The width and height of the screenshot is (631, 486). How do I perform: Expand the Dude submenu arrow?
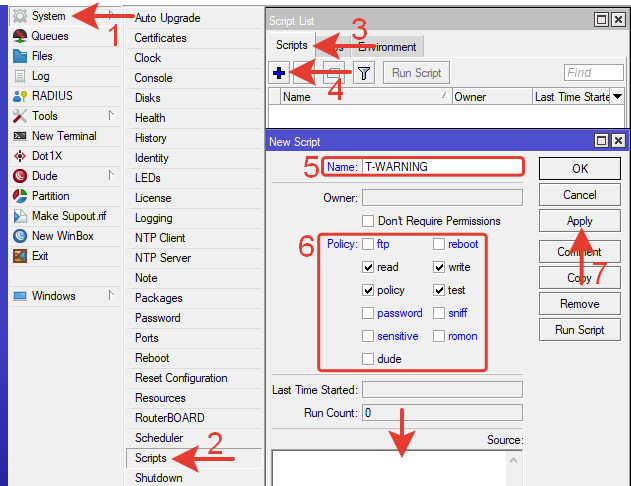[x=111, y=175]
